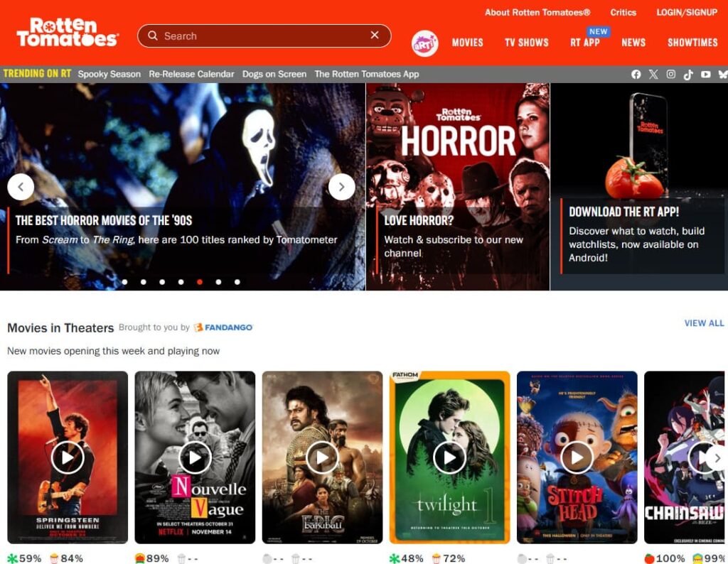Open the Instagram social icon
This screenshot has width=728, height=564.
coord(670,75)
